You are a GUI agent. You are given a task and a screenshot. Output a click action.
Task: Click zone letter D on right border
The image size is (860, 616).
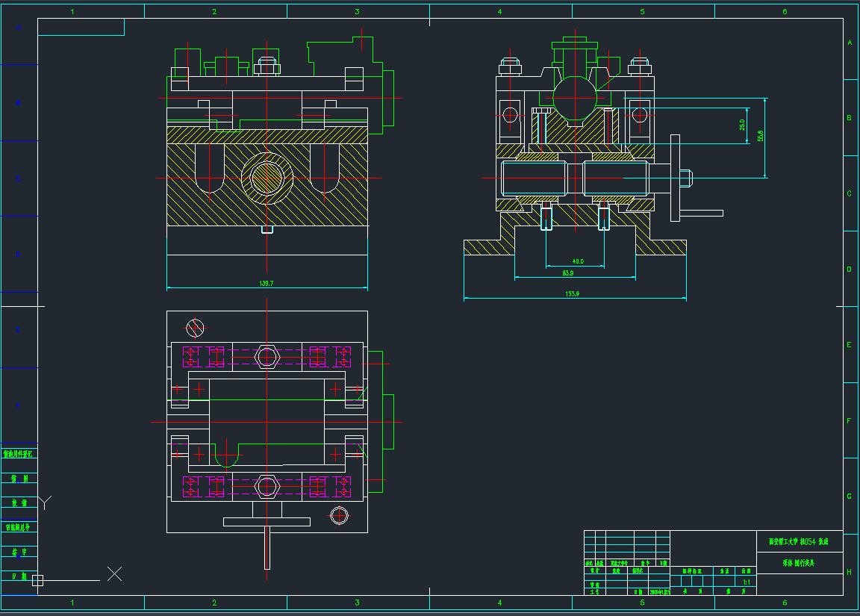850,269
